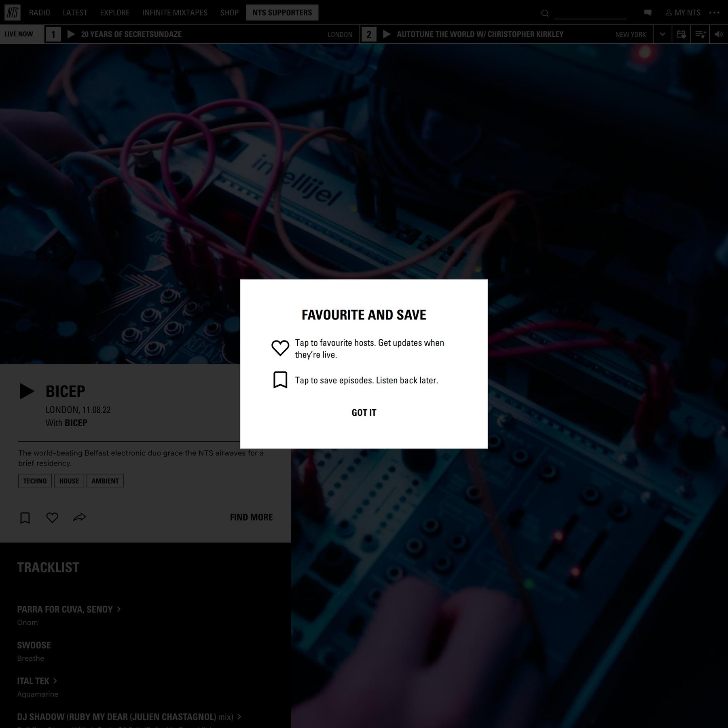Click the SWOOSE artist name
The height and width of the screenshot is (728, 728).
[x=34, y=645]
